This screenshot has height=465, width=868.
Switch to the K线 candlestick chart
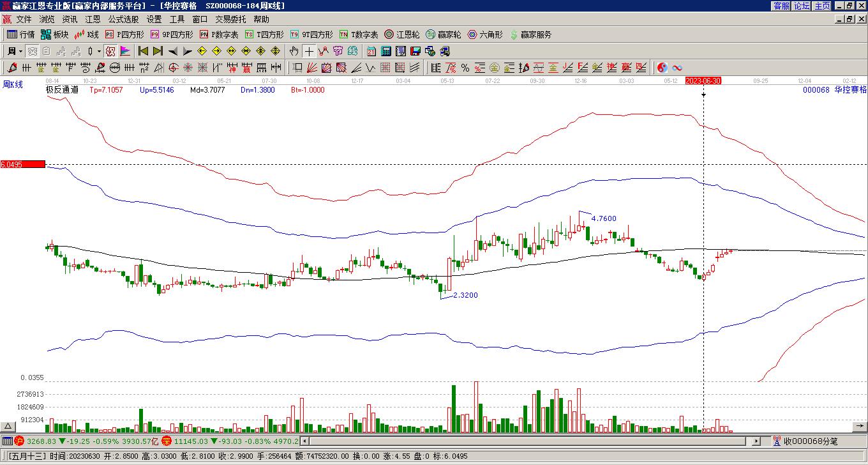click(87, 34)
